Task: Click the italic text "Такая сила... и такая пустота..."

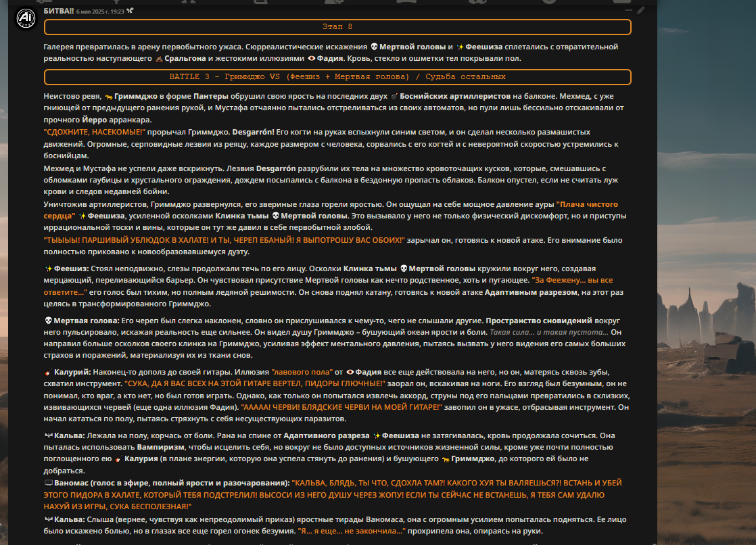Action: pos(549,332)
